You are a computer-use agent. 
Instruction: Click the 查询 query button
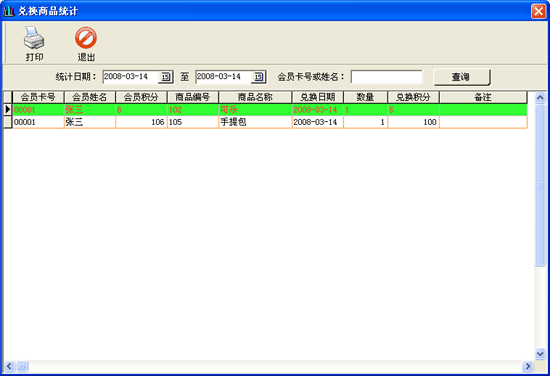pos(462,77)
